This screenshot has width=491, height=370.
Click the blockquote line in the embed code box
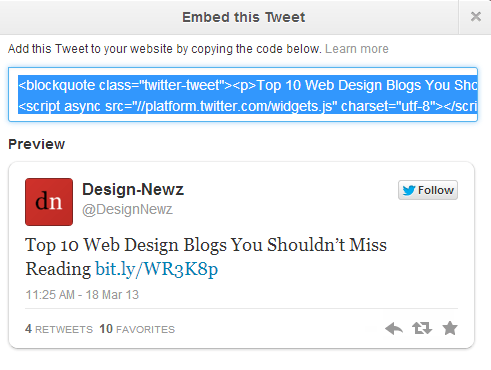pos(248,85)
